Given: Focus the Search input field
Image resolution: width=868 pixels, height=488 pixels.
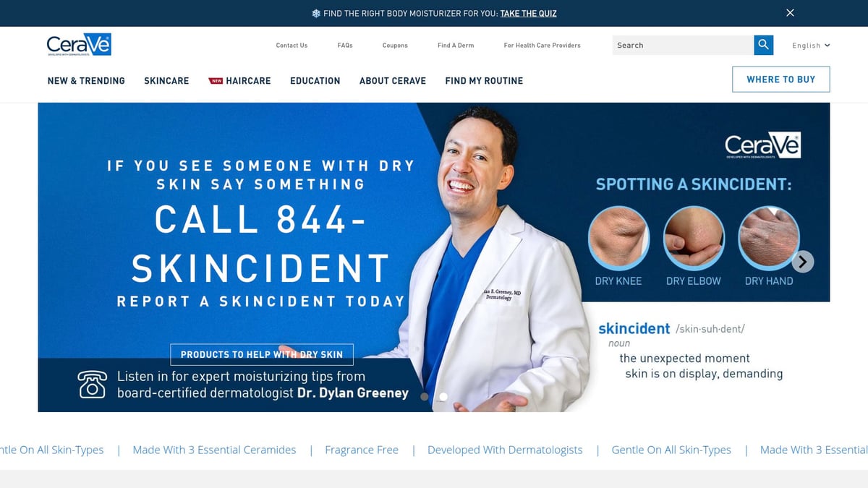Looking at the screenshot, I should pos(683,45).
